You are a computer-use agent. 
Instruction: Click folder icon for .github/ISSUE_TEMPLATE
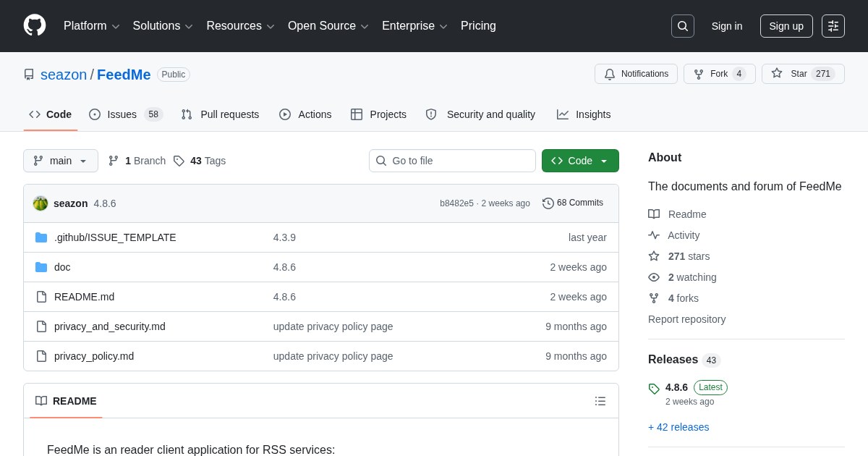(41, 237)
